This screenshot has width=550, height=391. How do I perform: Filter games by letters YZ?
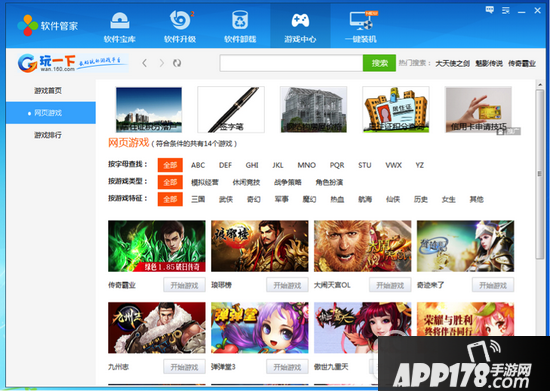pos(420,165)
